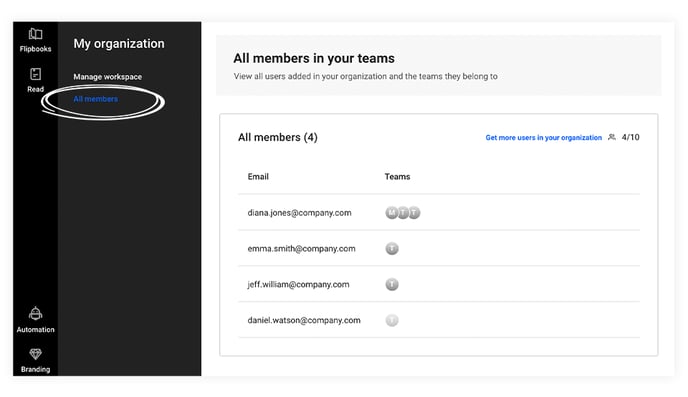Click the M team badge for diana.jones
This screenshot has height=397, width=688.
pos(391,213)
